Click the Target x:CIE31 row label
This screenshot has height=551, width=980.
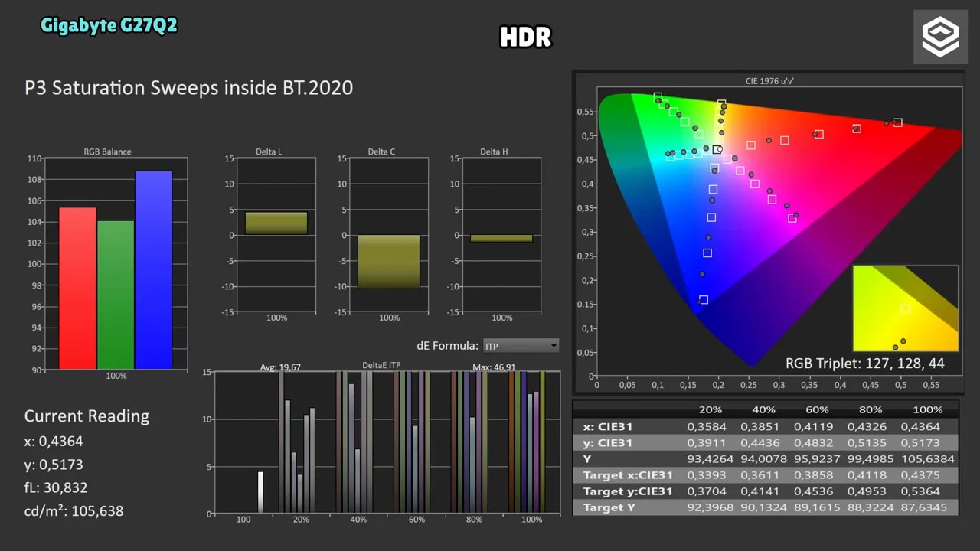click(628, 475)
